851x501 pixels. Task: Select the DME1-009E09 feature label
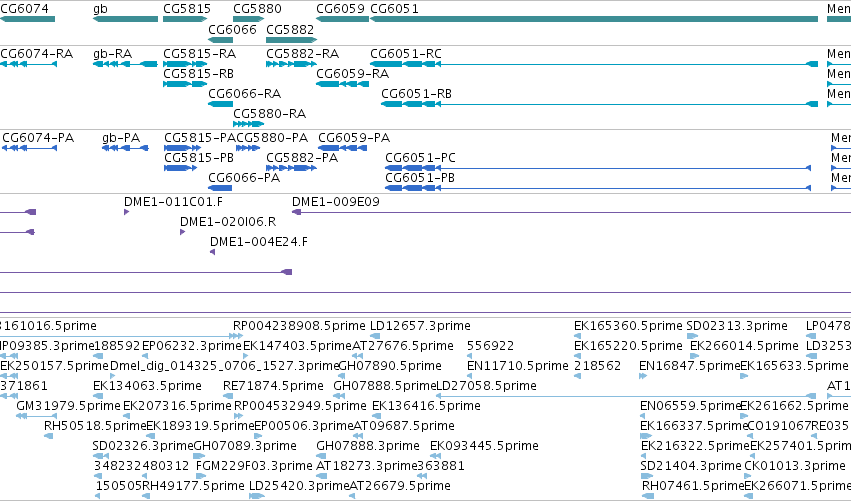click(x=335, y=202)
